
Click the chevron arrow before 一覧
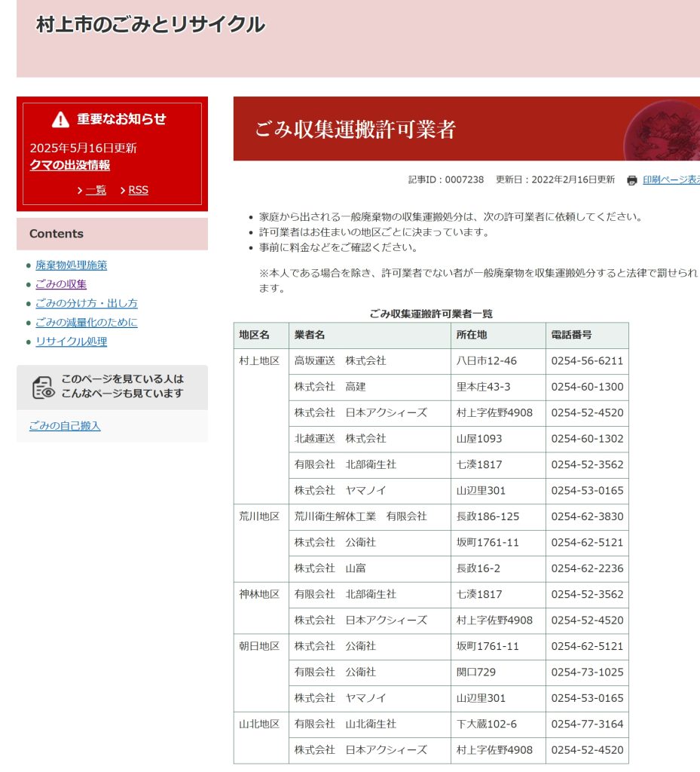(x=80, y=191)
